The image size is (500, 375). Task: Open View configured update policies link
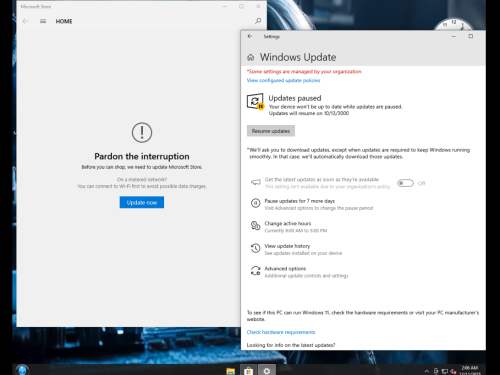coord(283,80)
